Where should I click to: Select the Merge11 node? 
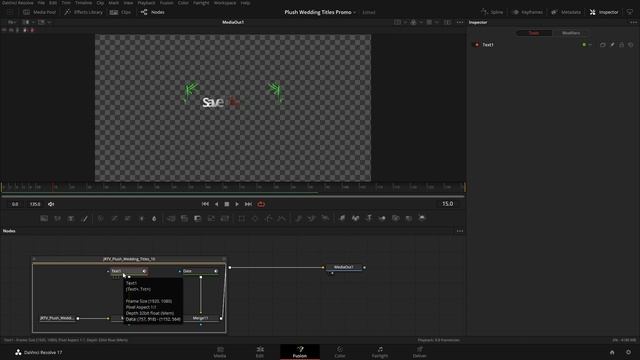201,318
